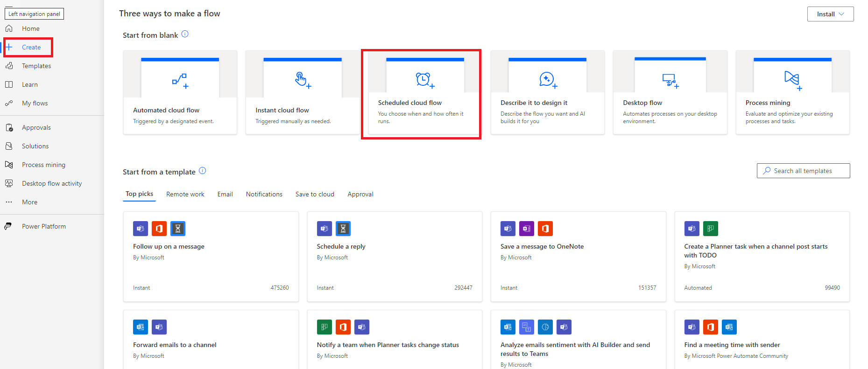Screen dimensions: 868x369
Task: Click the Describe it to design it chat icon
Action: tap(548, 80)
